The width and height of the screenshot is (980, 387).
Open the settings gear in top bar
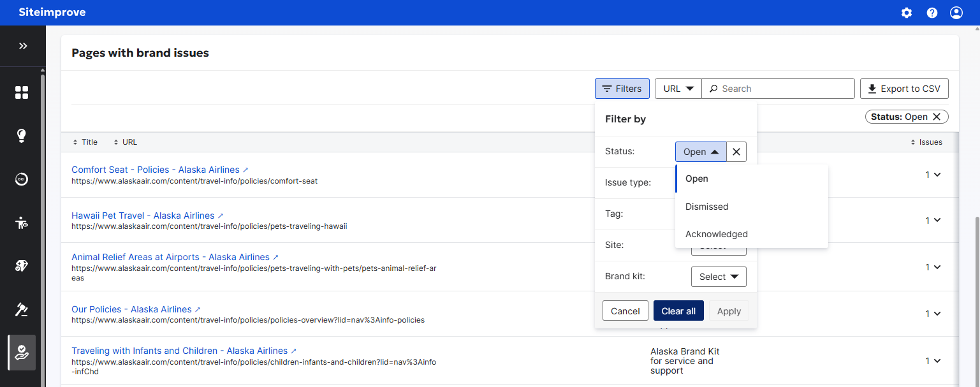coord(907,13)
